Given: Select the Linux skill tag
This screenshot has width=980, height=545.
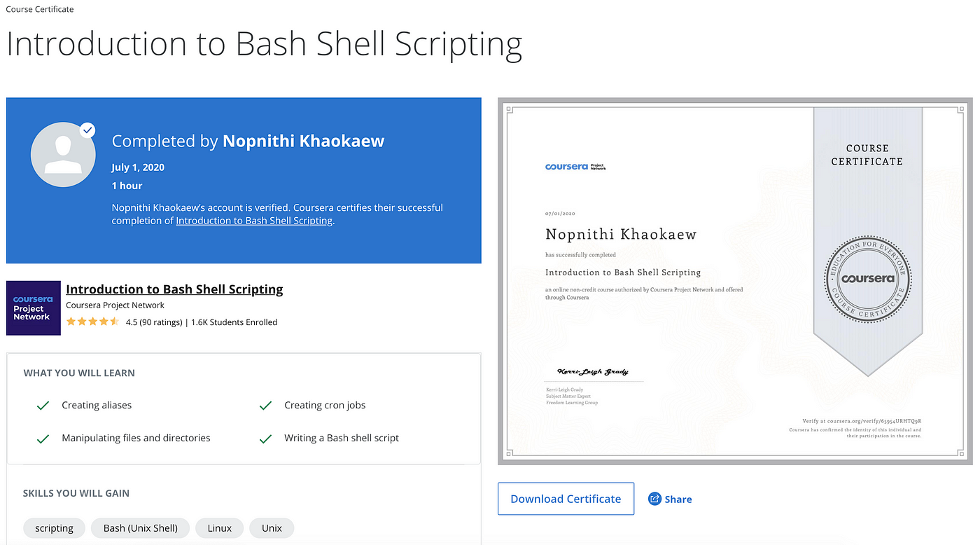Looking at the screenshot, I should [x=219, y=528].
